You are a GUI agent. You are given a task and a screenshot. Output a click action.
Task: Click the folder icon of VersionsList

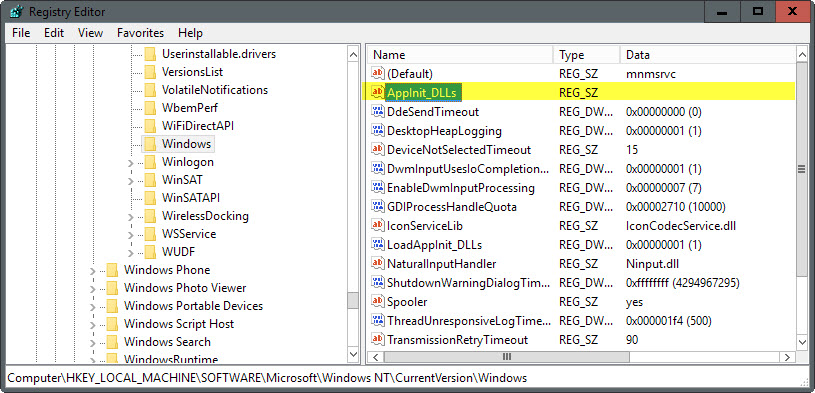150,72
